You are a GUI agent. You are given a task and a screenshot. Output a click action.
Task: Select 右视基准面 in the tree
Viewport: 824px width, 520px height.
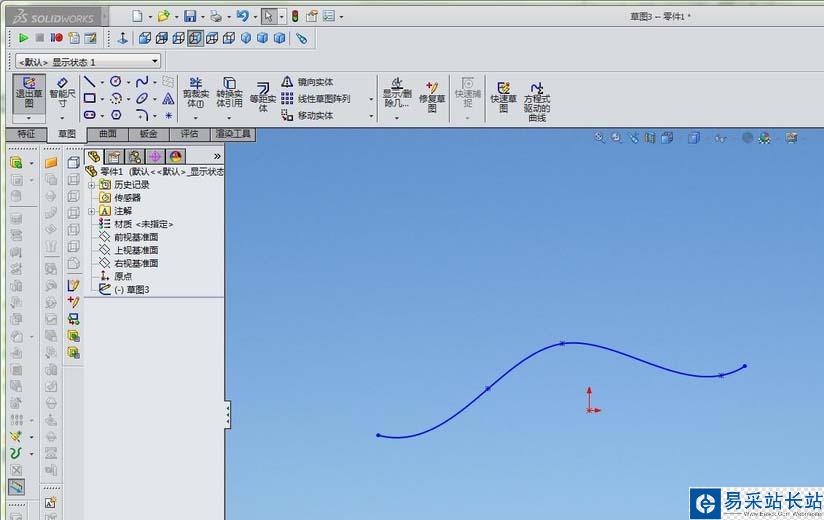pyautogui.click(x=136, y=263)
